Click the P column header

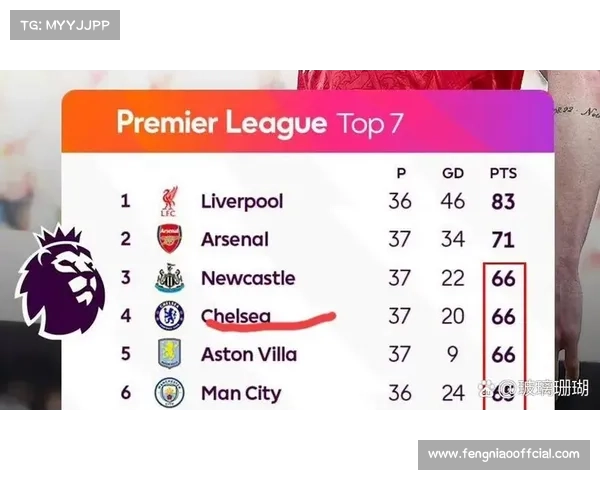[400, 173]
